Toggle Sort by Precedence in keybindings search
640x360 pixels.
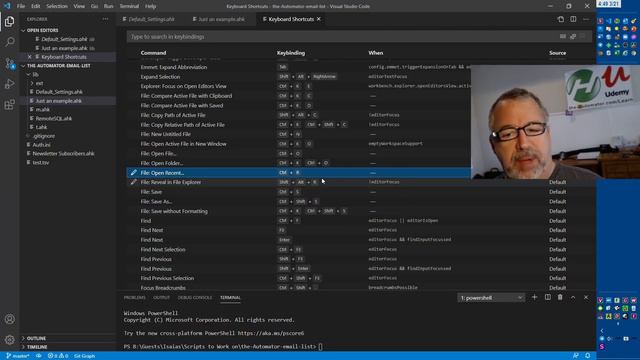pos(573,36)
